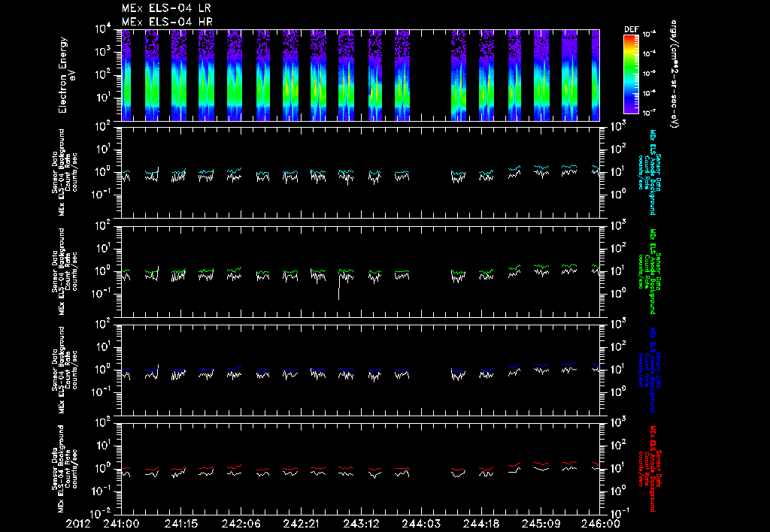The image size is (770, 532).
Task: Click the red Anode Background right-axis label
Action: click(x=650, y=469)
